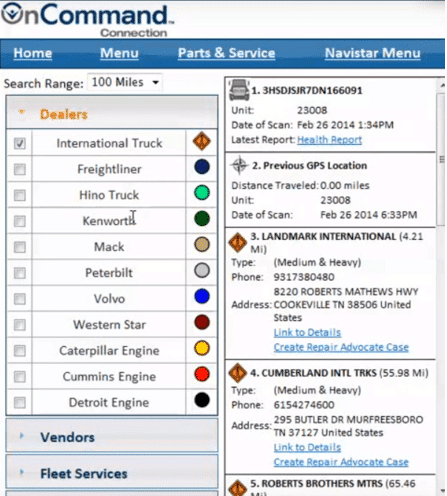The image size is (447, 496).
Task: Open the Search Range 100 Miles dropdown
Action: [x=125, y=82]
